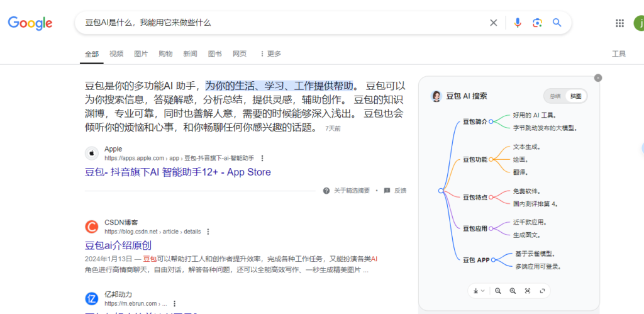Fit the mind map to view

click(x=528, y=291)
